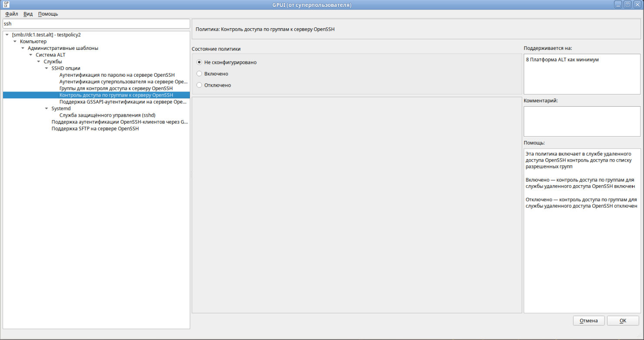
Task: Click the 'SSHD опции' folder label
Action: 66,68
